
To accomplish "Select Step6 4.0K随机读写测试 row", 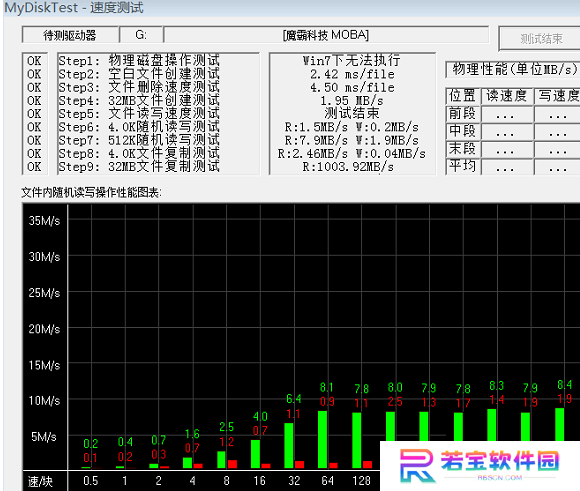I will click(139, 127).
